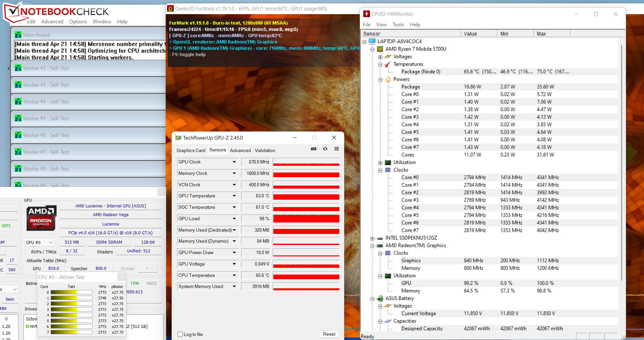Expand the Voltages node under AMD Ryzen 7
The width and height of the screenshot is (644, 340).
pyautogui.click(x=380, y=57)
